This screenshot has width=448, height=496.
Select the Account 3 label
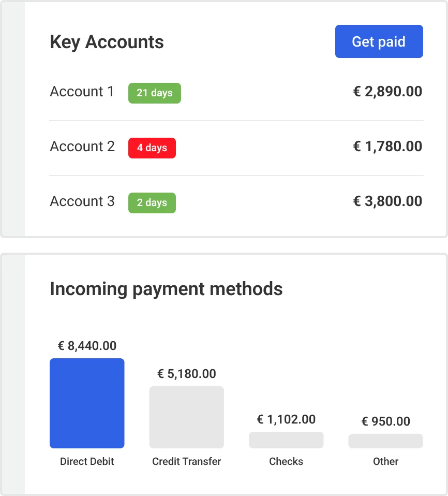click(82, 201)
